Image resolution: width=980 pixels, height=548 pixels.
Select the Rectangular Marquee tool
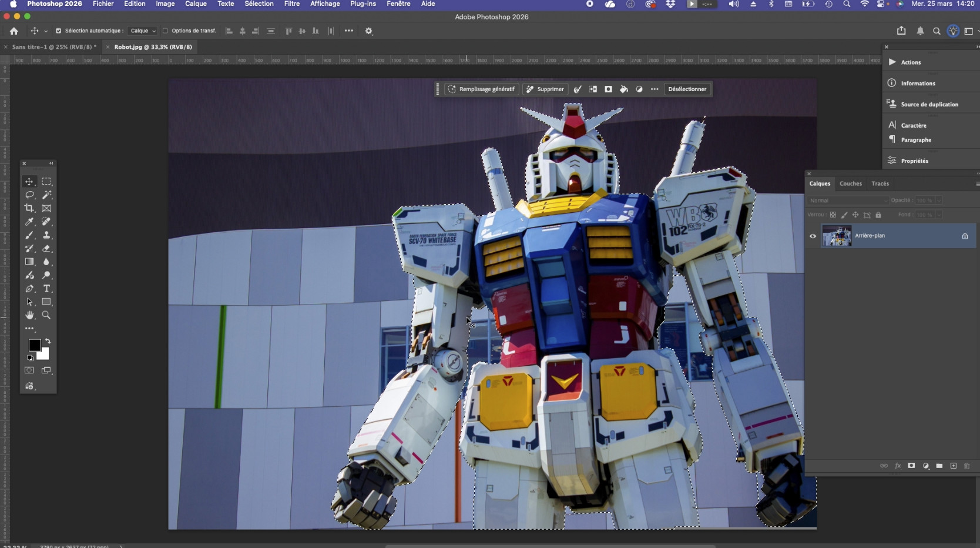click(x=46, y=182)
